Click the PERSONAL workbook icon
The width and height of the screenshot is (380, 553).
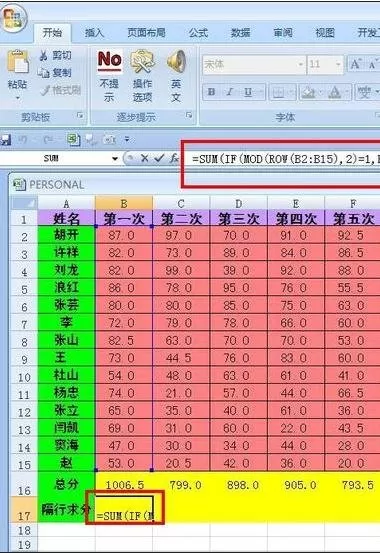pos(19,184)
